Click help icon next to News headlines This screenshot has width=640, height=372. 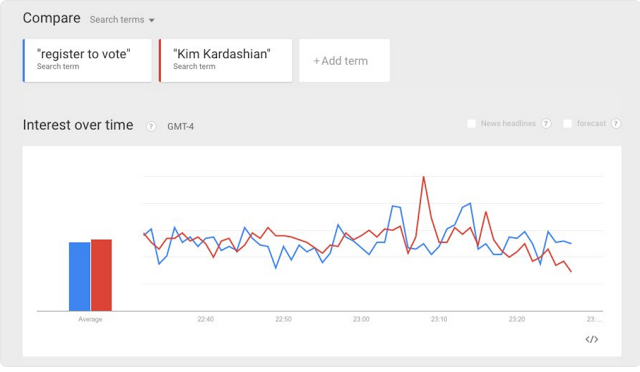click(546, 124)
